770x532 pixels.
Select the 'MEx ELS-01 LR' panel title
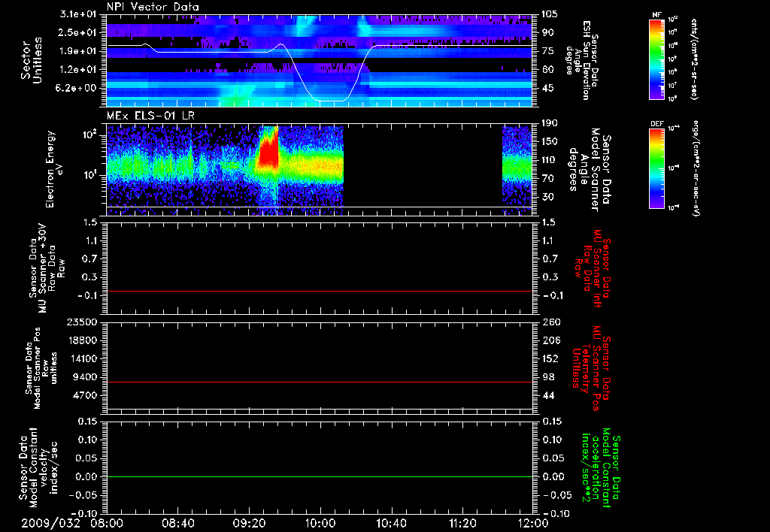tap(150, 116)
